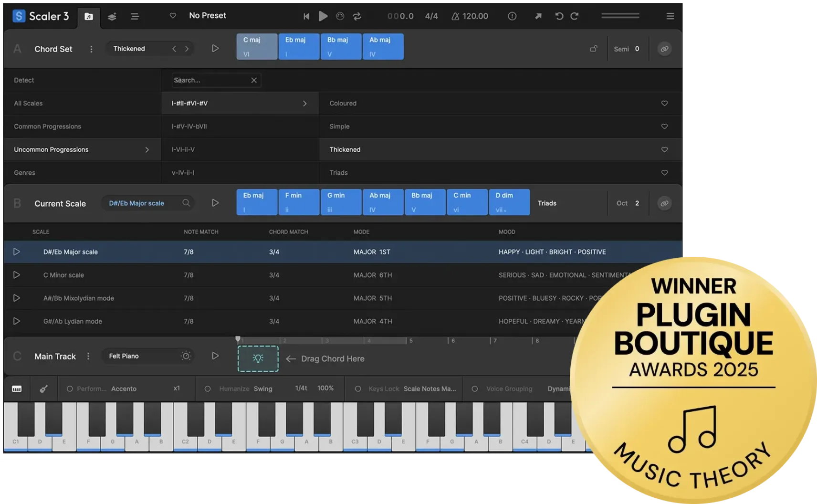Open the layers stack view icon

(x=112, y=16)
